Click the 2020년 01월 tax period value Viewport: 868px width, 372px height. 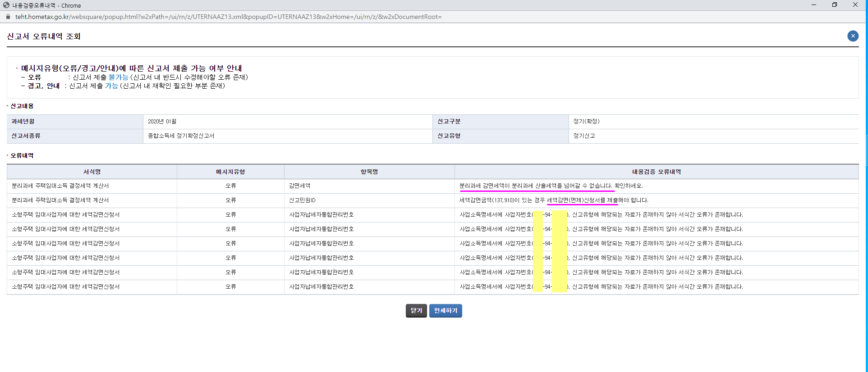(162, 122)
